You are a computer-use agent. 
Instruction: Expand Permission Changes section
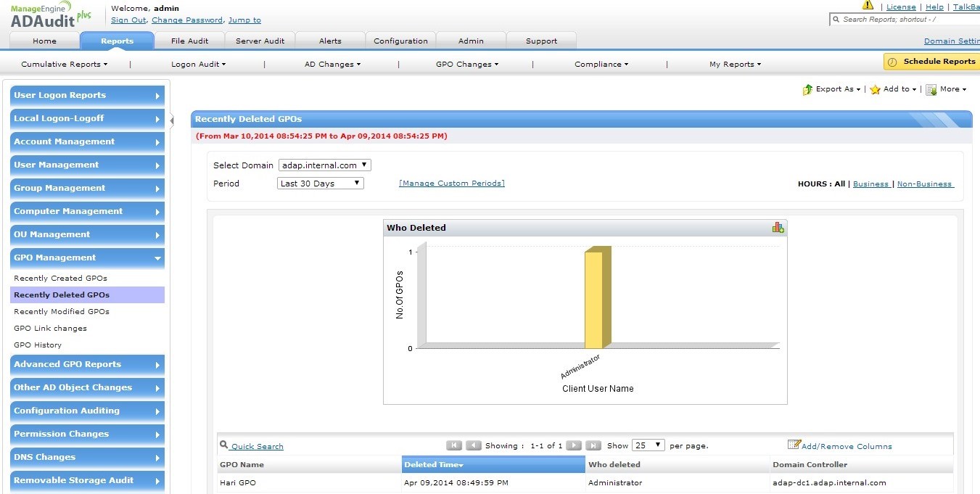coord(88,435)
